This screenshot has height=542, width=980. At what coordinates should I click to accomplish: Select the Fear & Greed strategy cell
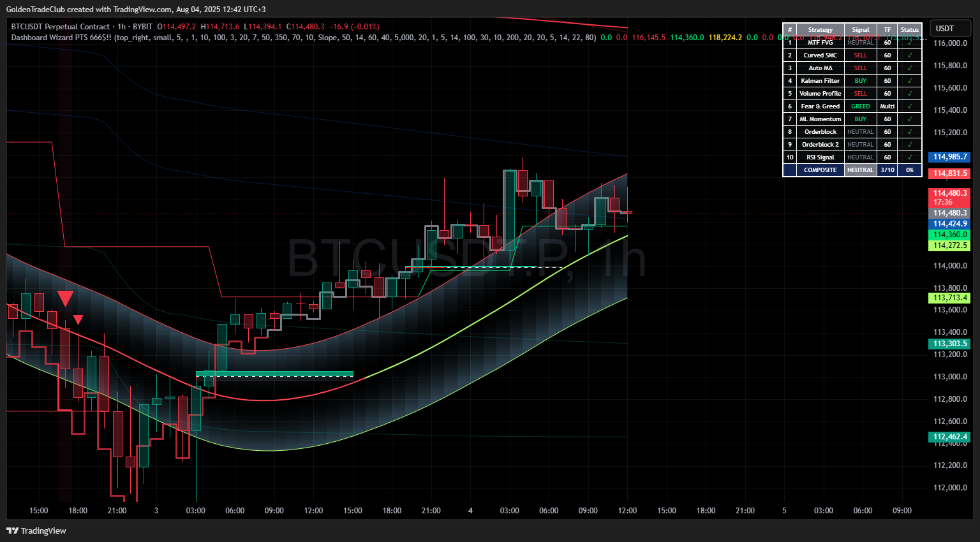point(820,106)
